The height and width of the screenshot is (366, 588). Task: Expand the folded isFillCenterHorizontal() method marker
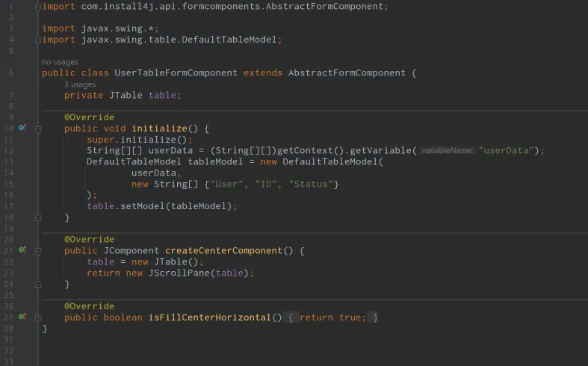pyautogui.click(x=38, y=317)
